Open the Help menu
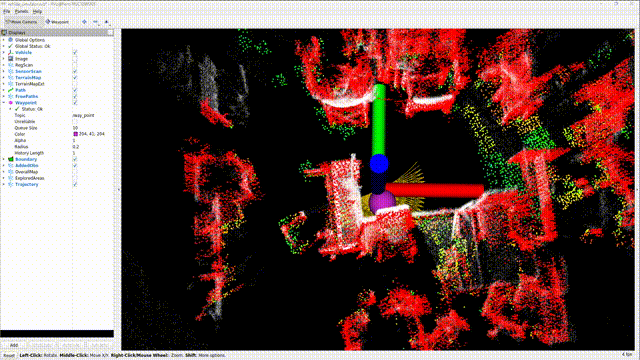This screenshot has width=640, height=360. (37, 11)
